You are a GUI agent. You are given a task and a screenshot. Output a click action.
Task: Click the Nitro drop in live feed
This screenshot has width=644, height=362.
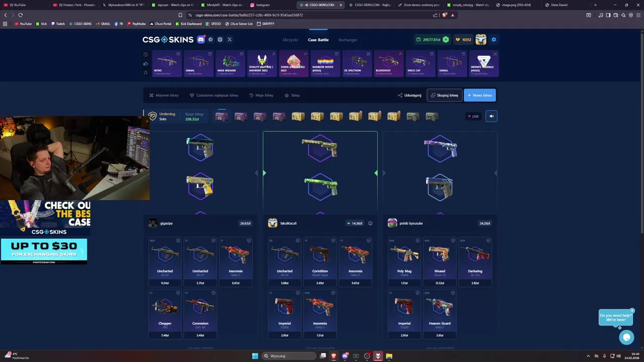[167, 63]
